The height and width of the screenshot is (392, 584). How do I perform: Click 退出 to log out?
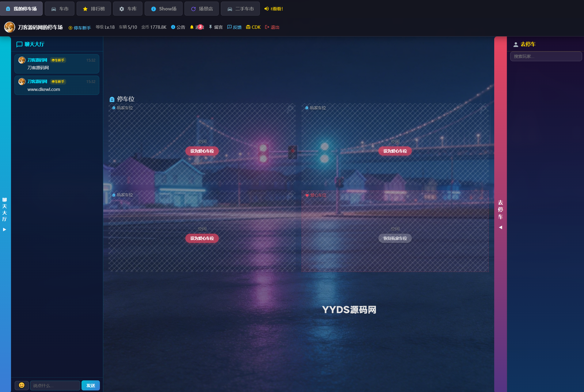click(272, 27)
